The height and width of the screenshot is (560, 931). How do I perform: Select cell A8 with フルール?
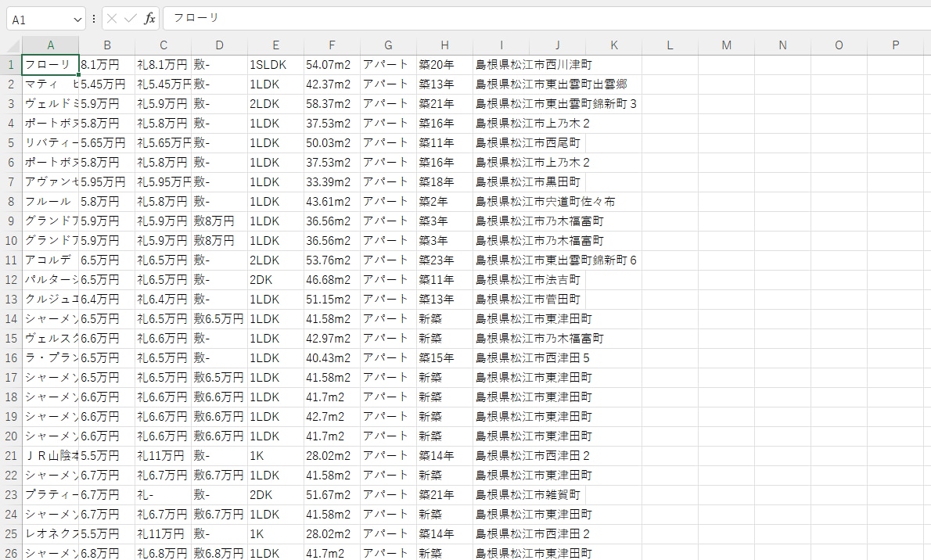point(51,201)
